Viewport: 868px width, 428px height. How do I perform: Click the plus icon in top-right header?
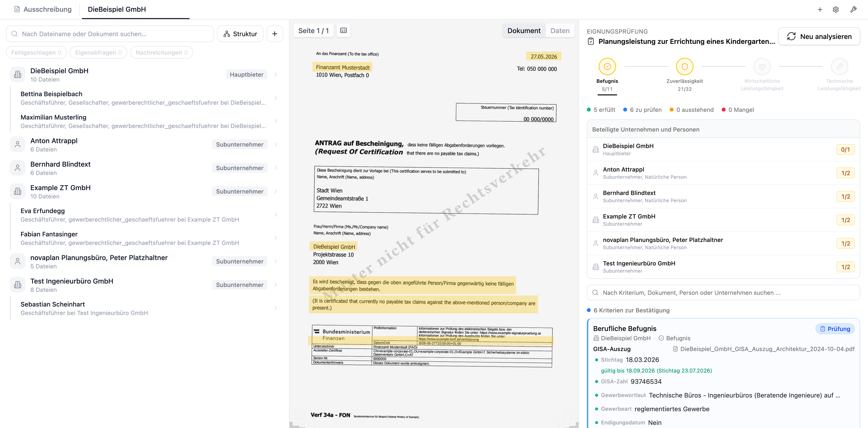(x=820, y=9)
